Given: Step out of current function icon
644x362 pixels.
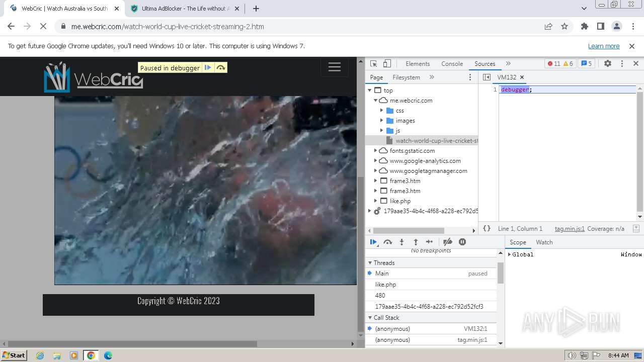Looking at the screenshot, I should [x=416, y=242].
